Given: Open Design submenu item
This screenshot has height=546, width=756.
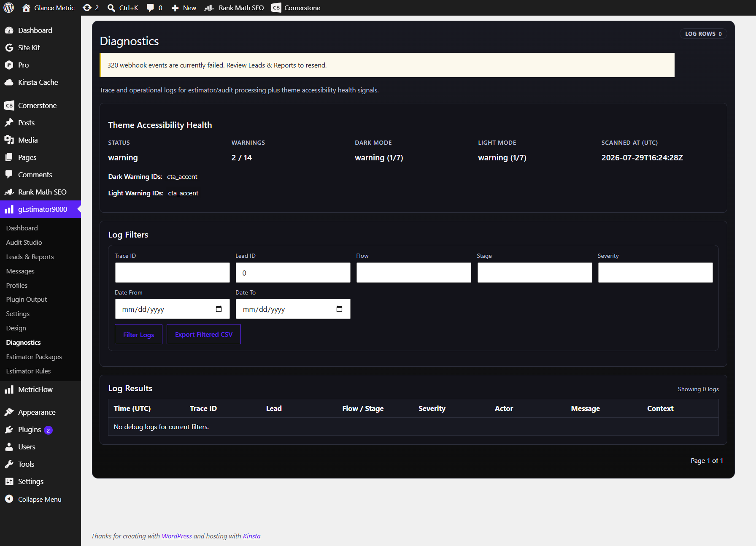Looking at the screenshot, I should coord(16,328).
